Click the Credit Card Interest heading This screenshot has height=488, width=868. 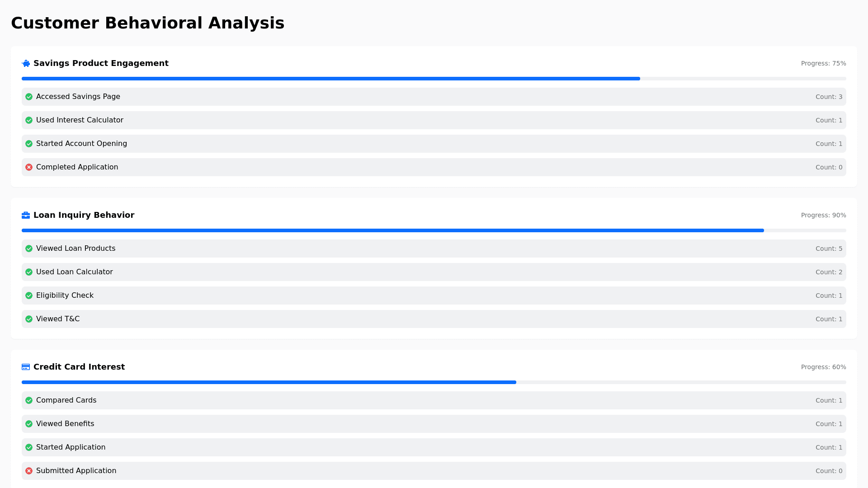(79, 367)
